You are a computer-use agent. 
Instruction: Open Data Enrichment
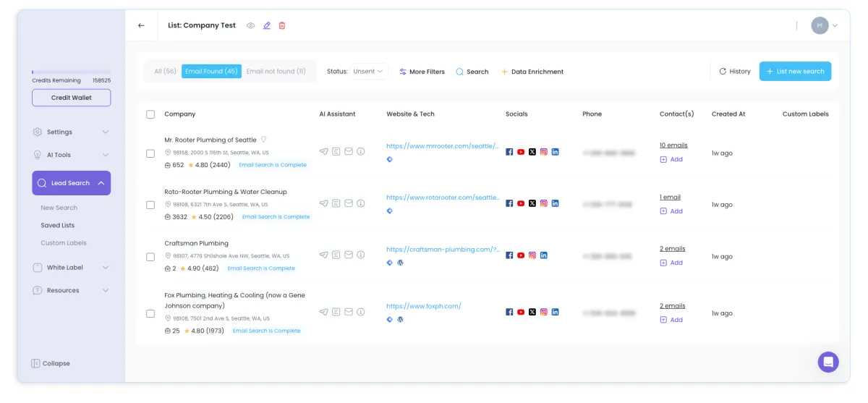532,72
